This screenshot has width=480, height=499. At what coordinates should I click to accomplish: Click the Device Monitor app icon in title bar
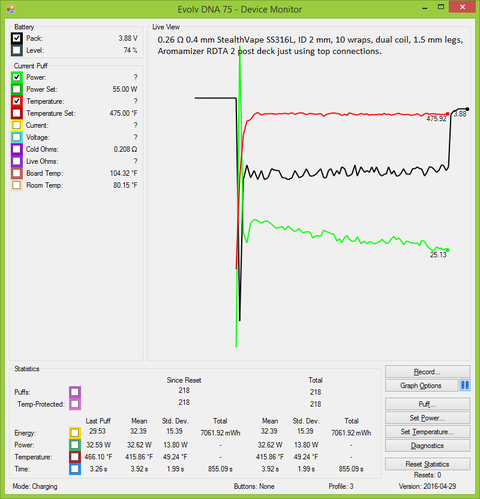[11, 9]
